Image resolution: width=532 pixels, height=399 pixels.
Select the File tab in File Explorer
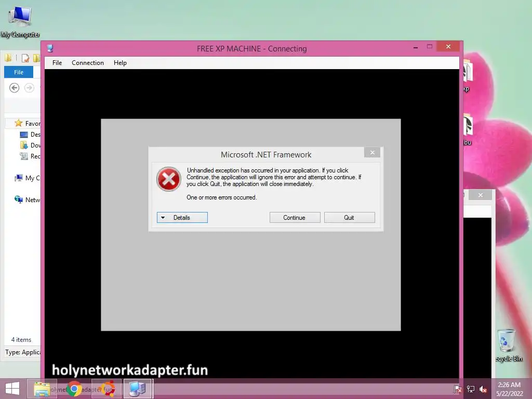pyautogui.click(x=19, y=72)
